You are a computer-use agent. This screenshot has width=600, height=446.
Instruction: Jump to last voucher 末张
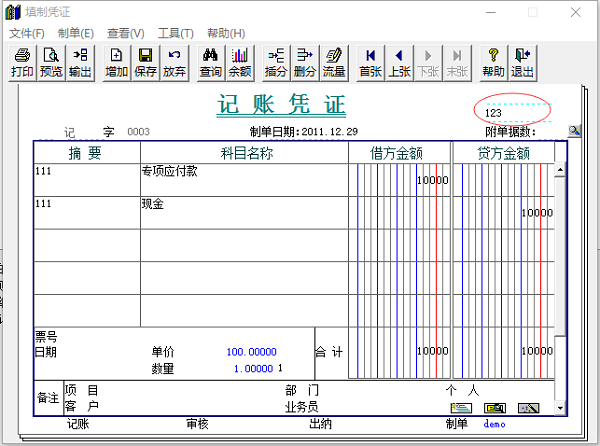coord(457,63)
